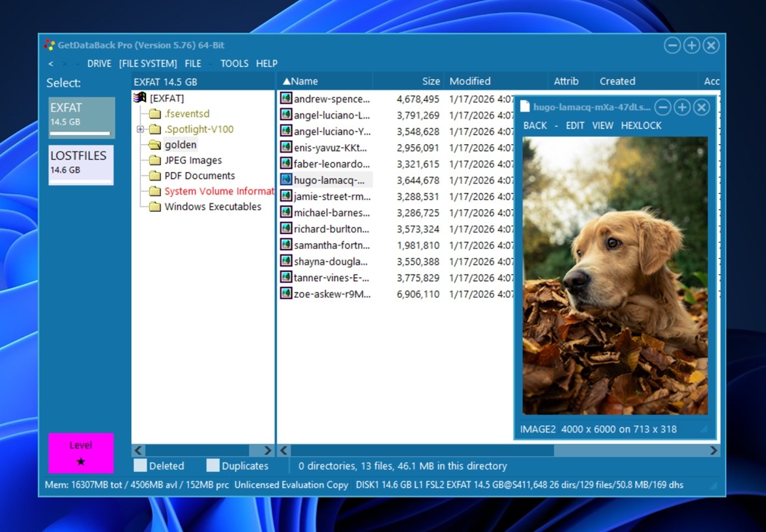Image resolution: width=766 pixels, height=532 pixels.
Task: Select the EXFAT 14.5 GB partition
Action: click(x=81, y=116)
